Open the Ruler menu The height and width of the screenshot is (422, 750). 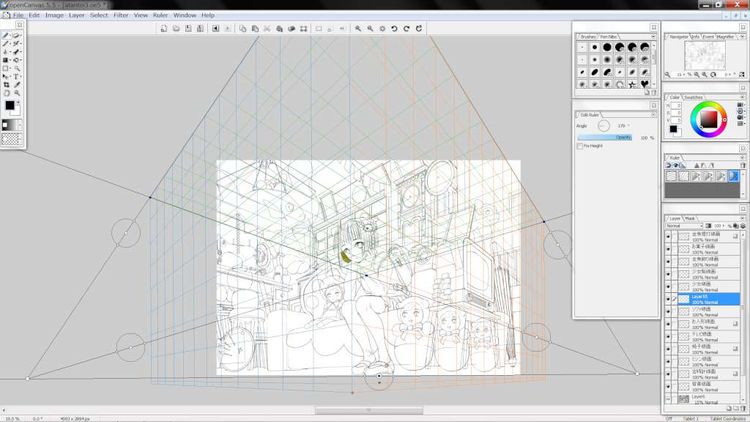pyautogui.click(x=160, y=15)
